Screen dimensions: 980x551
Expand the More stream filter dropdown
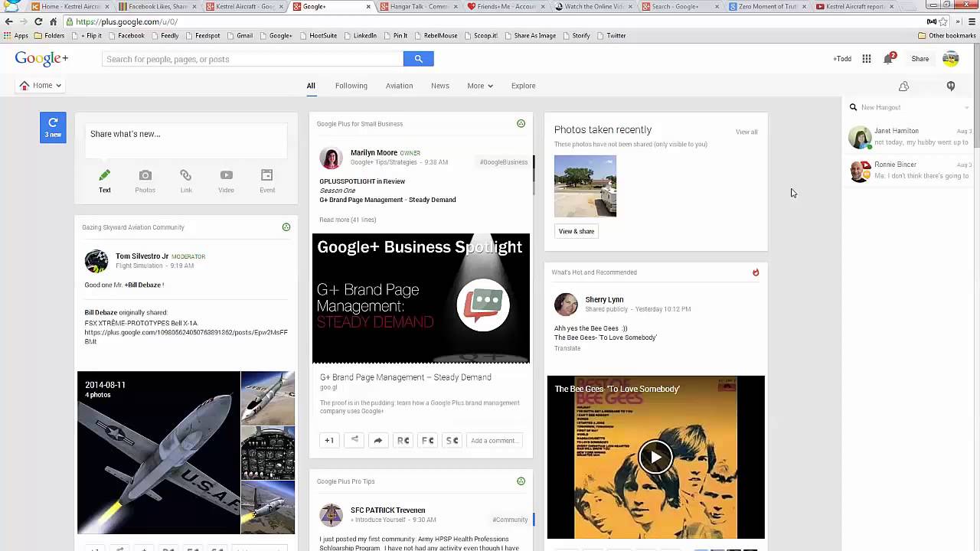coord(480,86)
